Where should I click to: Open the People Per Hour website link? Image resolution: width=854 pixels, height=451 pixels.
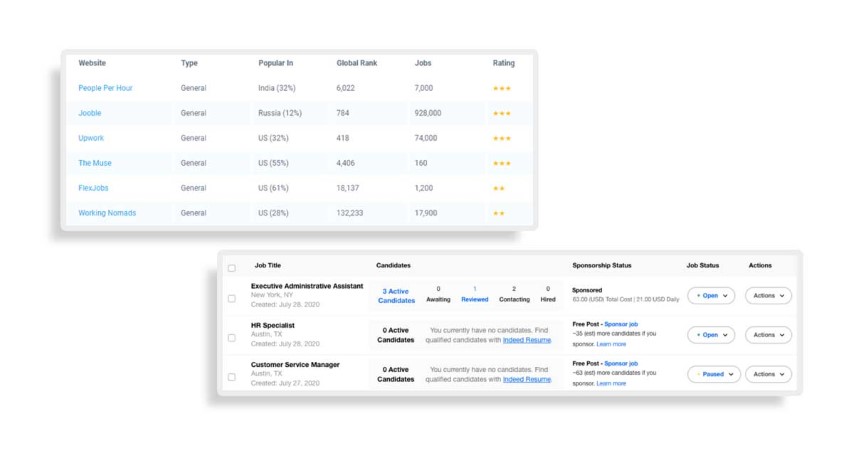(x=105, y=88)
